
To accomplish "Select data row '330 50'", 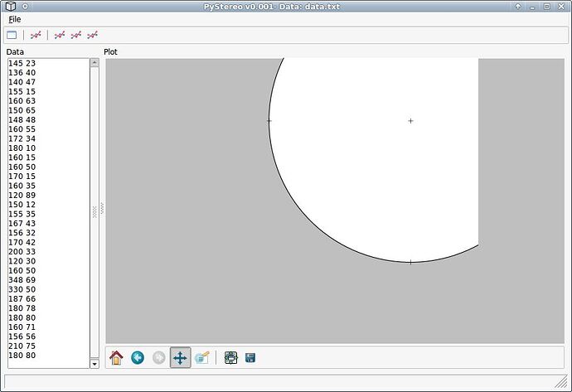I will coord(49,290).
